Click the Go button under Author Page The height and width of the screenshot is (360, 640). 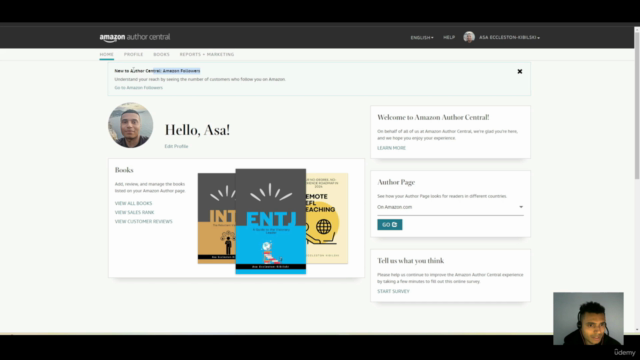coord(389,224)
